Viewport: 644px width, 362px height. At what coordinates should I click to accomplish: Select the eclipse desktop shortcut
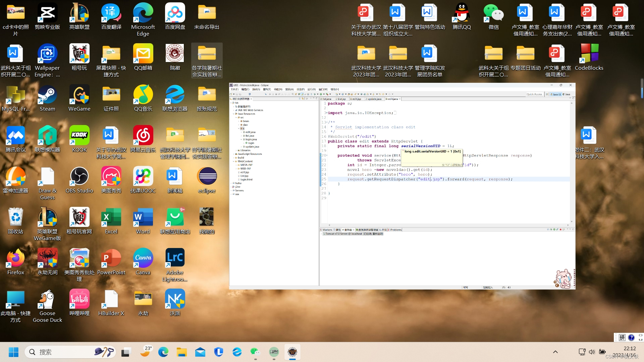pyautogui.click(x=207, y=181)
